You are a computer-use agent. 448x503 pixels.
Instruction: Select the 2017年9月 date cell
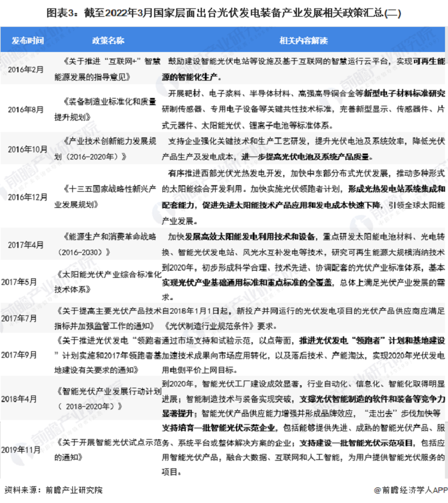coord(19,355)
